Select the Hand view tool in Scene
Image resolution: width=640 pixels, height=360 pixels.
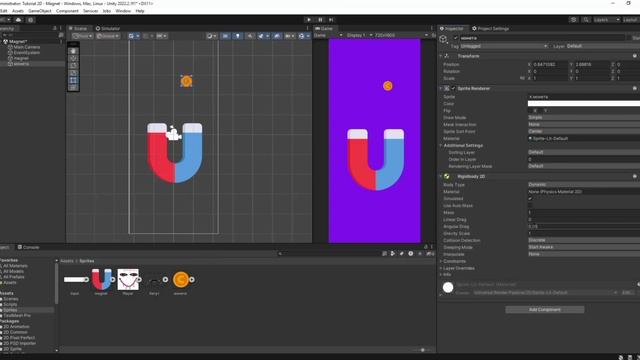73,51
